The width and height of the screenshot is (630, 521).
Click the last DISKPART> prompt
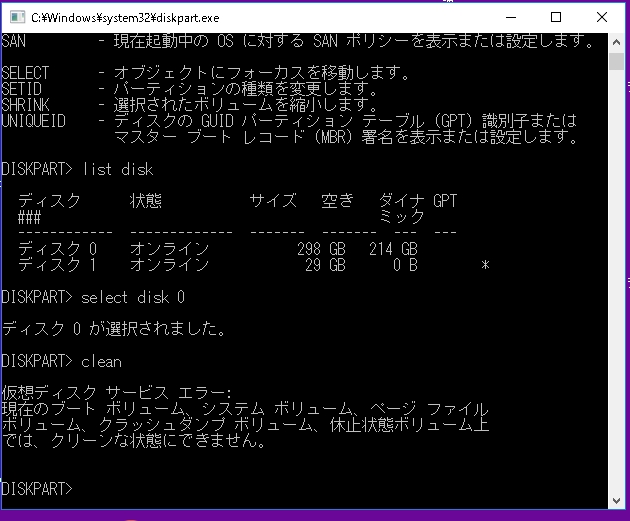pos(37,489)
